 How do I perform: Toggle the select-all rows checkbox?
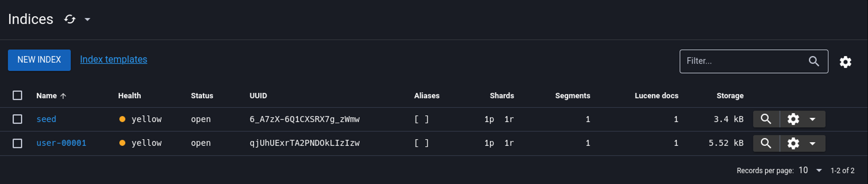click(x=17, y=95)
